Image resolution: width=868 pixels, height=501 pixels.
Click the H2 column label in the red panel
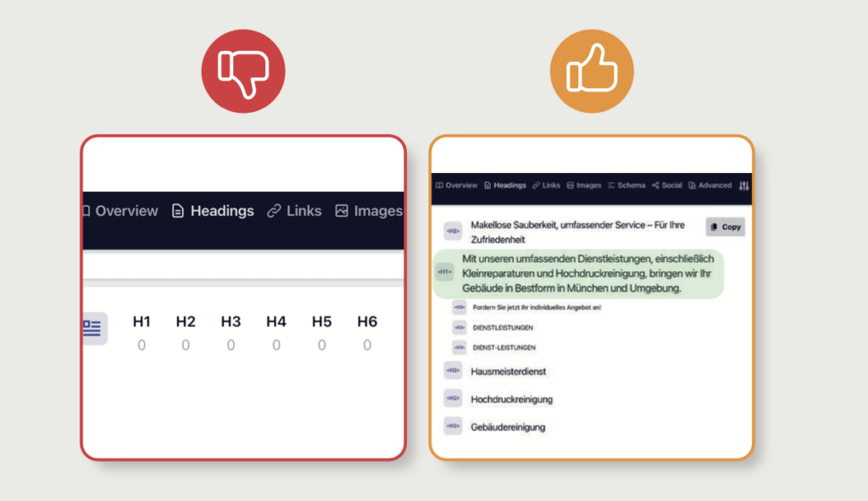click(186, 321)
